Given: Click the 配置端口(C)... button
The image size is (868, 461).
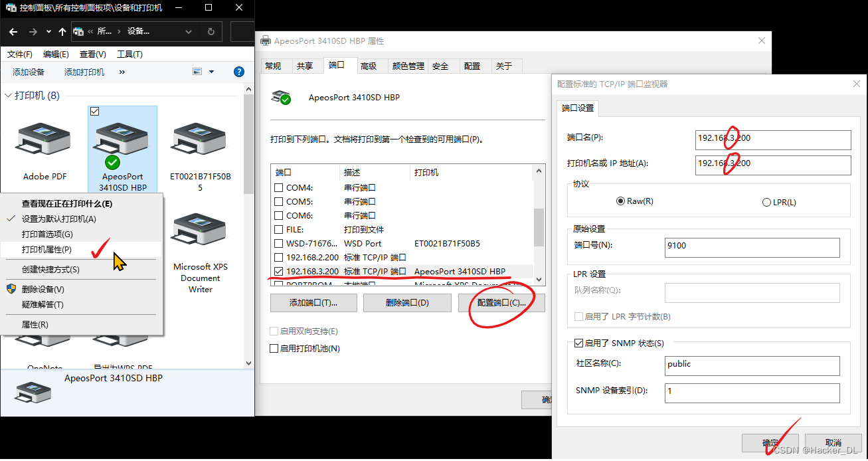Looking at the screenshot, I should (x=501, y=303).
